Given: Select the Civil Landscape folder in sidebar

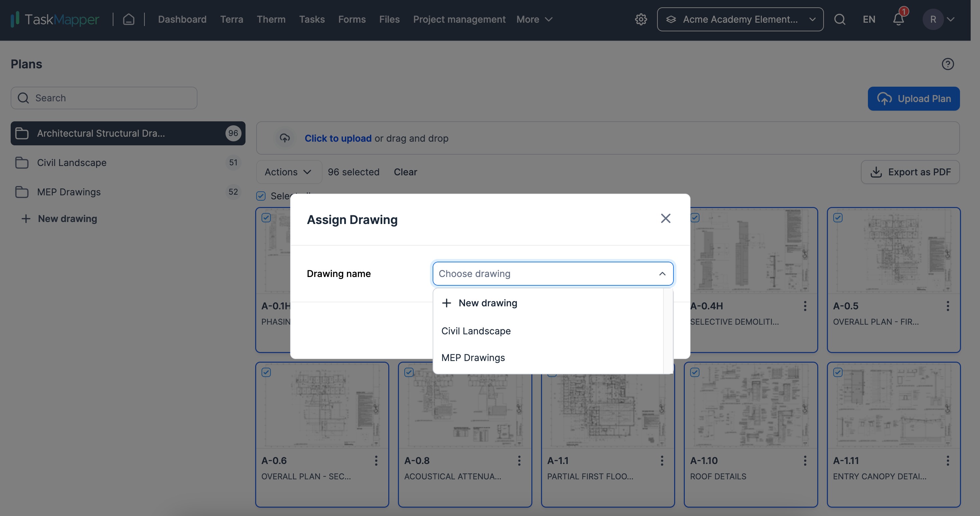Looking at the screenshot, I should coord(128,162).
